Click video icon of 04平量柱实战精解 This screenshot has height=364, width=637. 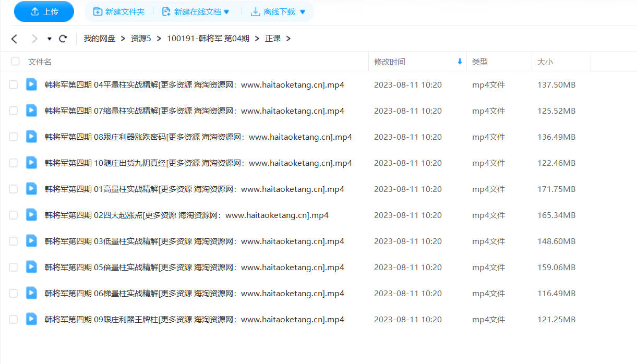point(32,84)
